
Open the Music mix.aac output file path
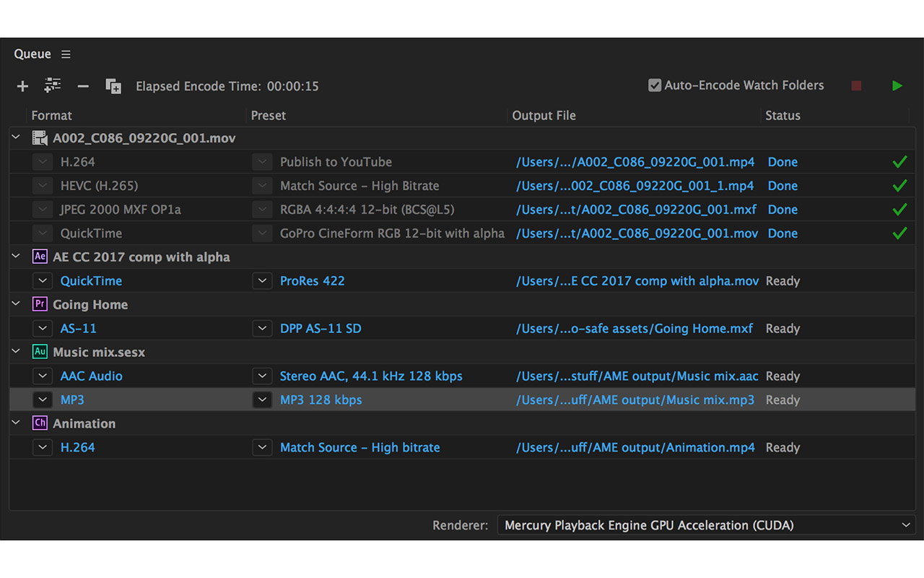637,376
